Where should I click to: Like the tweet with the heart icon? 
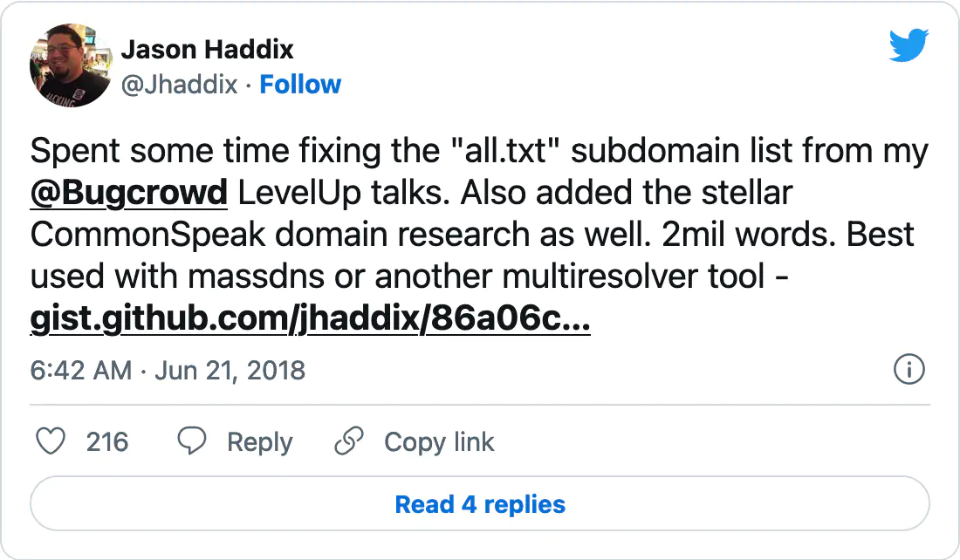coord(51,441)
